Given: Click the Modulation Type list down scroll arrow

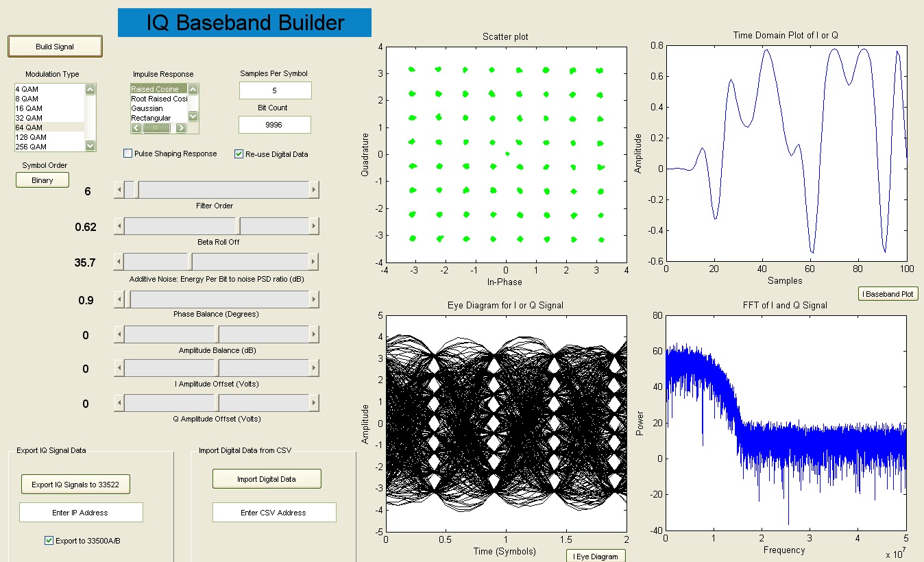Looking at the screenshot, I should coord(90,145).
